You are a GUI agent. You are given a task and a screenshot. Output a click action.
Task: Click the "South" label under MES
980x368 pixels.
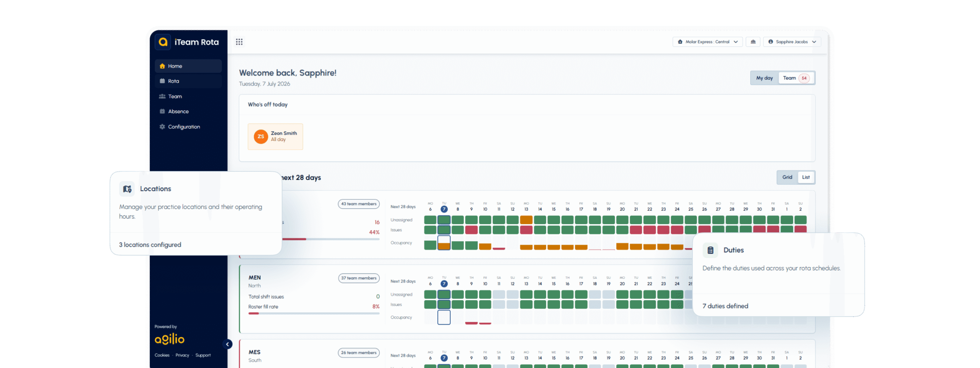(255, 360)
